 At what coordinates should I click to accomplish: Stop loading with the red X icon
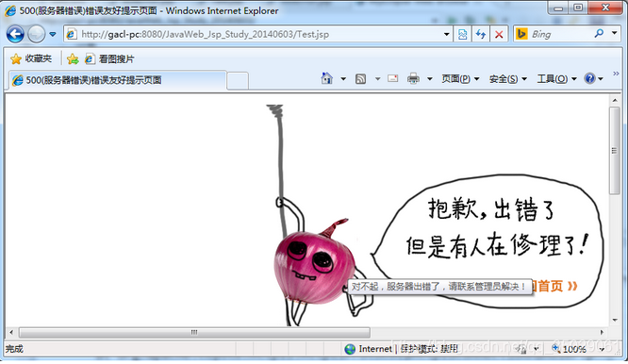point(499,35)
